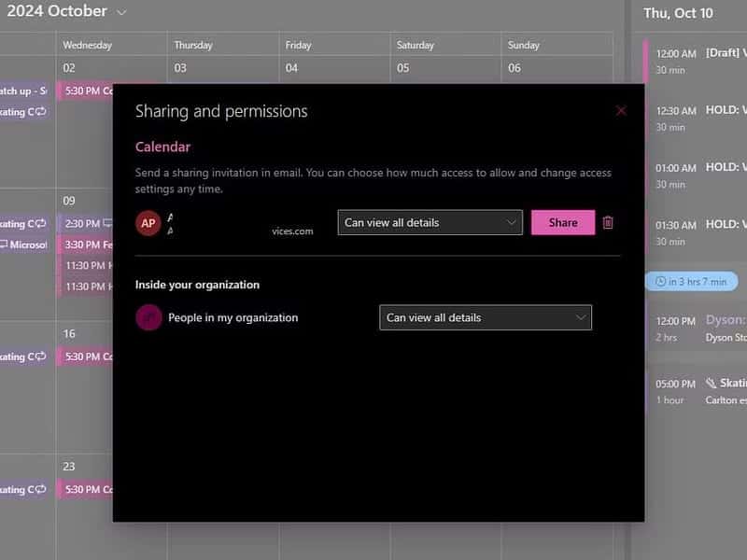Click the Share button
Screen dimensions: 747x560
pyautogui.click(x=563, y=222)
